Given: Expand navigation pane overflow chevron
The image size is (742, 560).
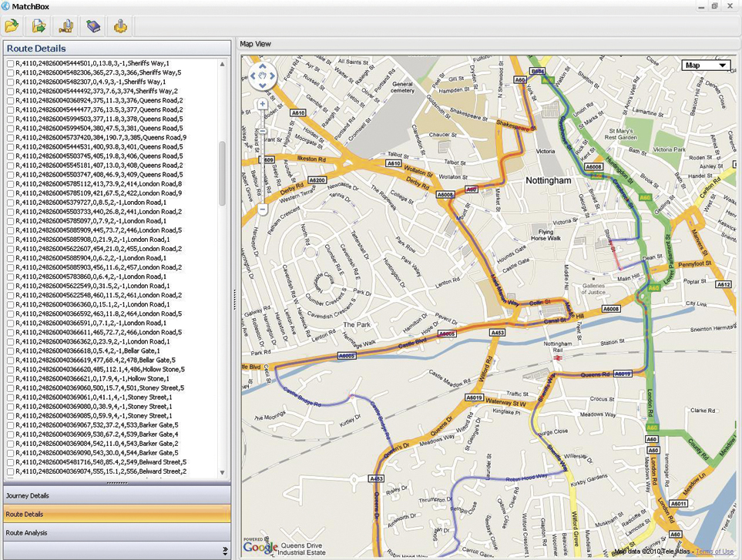Looking at the screenshot, I should (x=225, y=551).
